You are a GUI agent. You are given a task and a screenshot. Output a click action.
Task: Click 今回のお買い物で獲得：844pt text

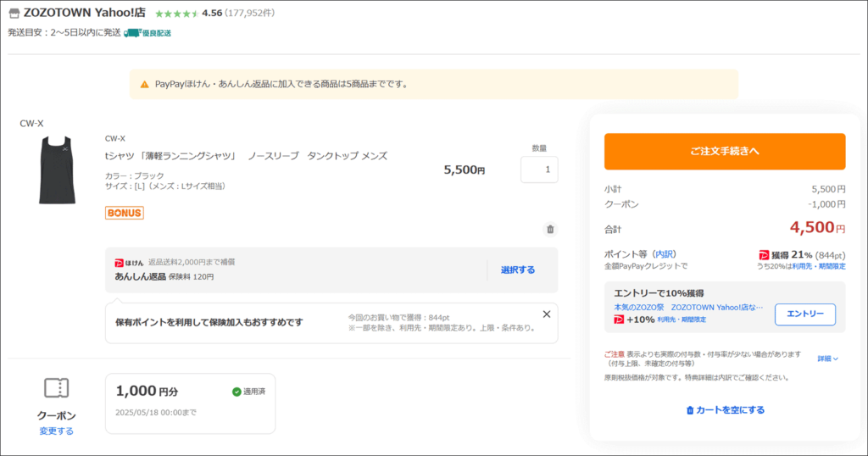398,318
